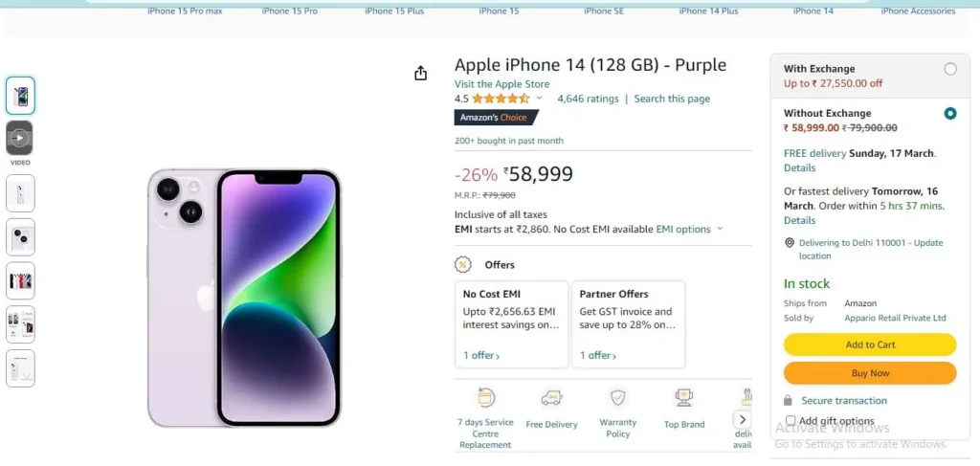
Task: Click the next arrow in the features carousel
Action: tap(743, 419)
